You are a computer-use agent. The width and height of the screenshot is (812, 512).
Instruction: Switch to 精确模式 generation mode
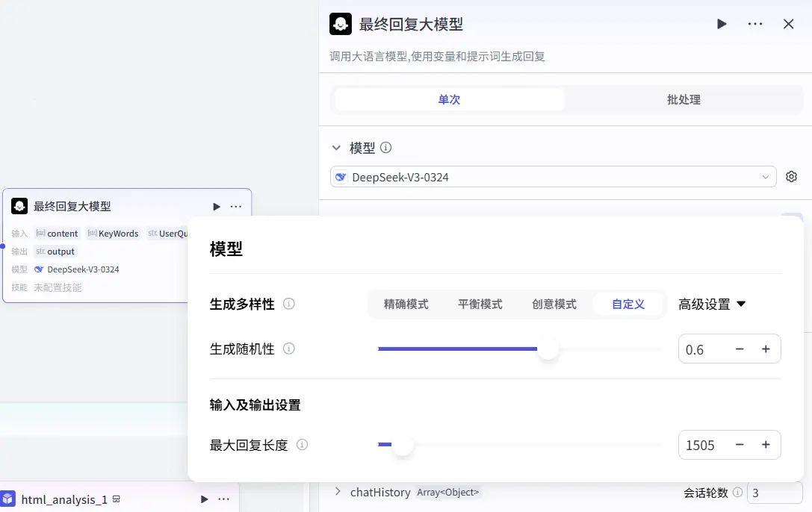coord(406,304)
